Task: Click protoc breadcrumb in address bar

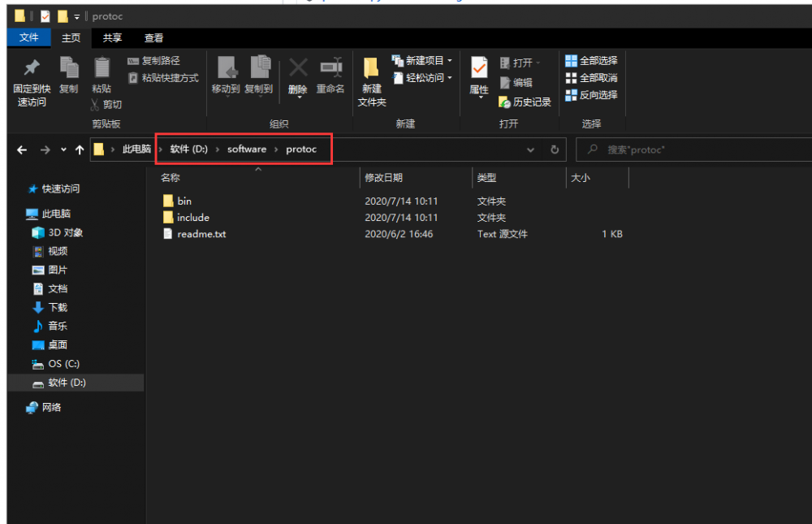Action: (x=301, y=149)
